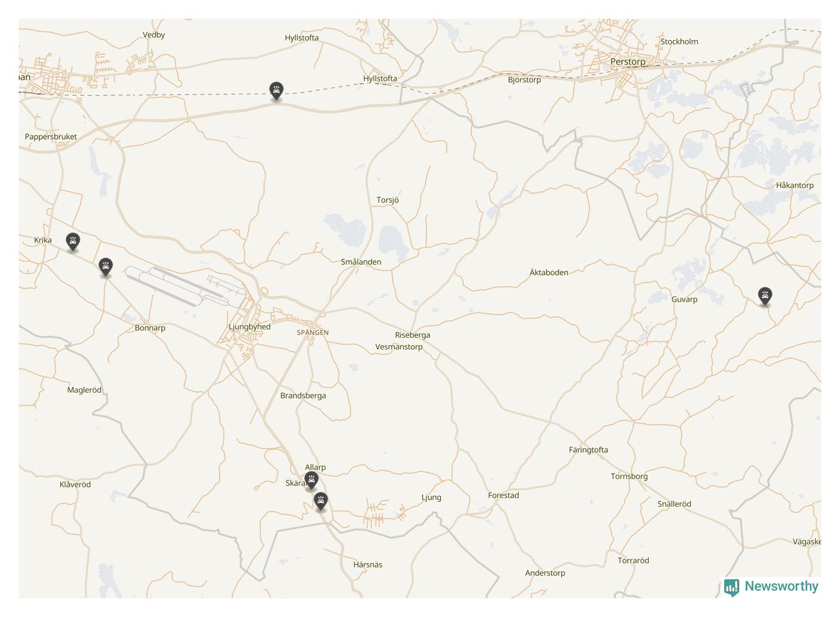
Task: Click the Spången district label
Action: (313, 333)
